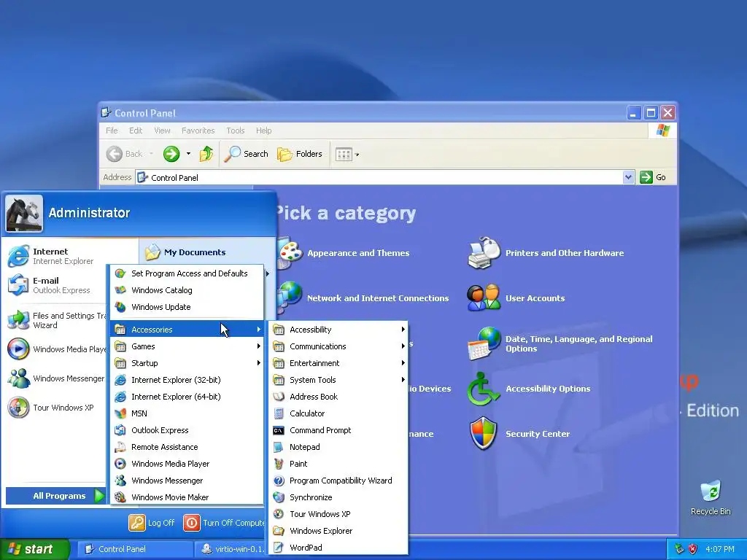Click the Security Center shield icon

[x=483, y=434]
